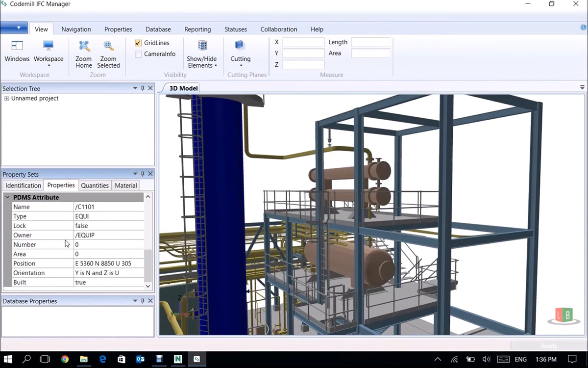
Task: Open Task View on the taskbar
Action: pos(45,359)
